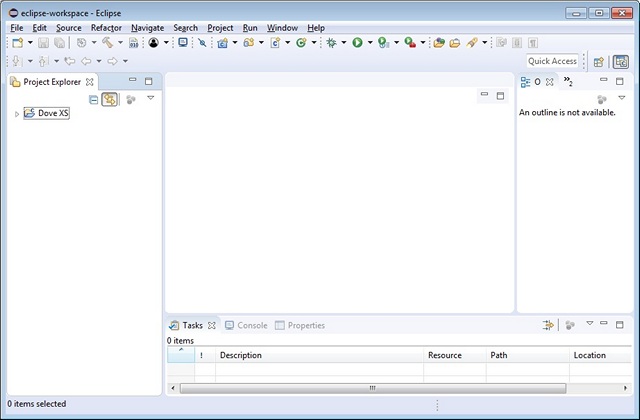Open the Tasks view menu triangle
Screen dimensions: 640x420
click(589, 323)
